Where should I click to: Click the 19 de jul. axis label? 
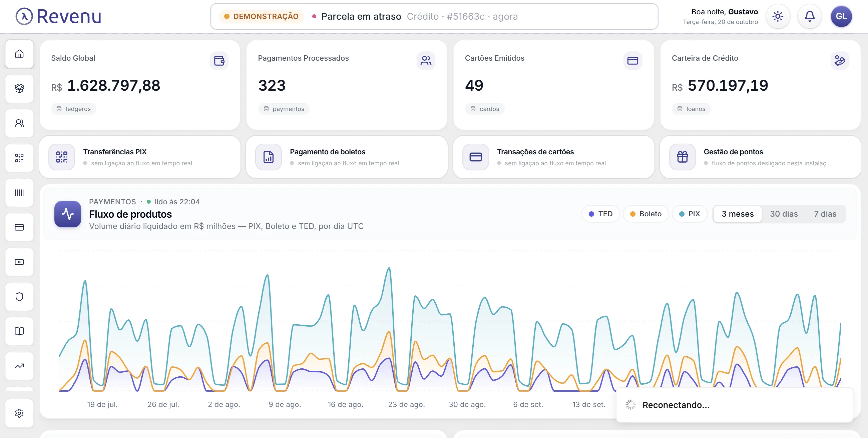click(x=102, y=404)
